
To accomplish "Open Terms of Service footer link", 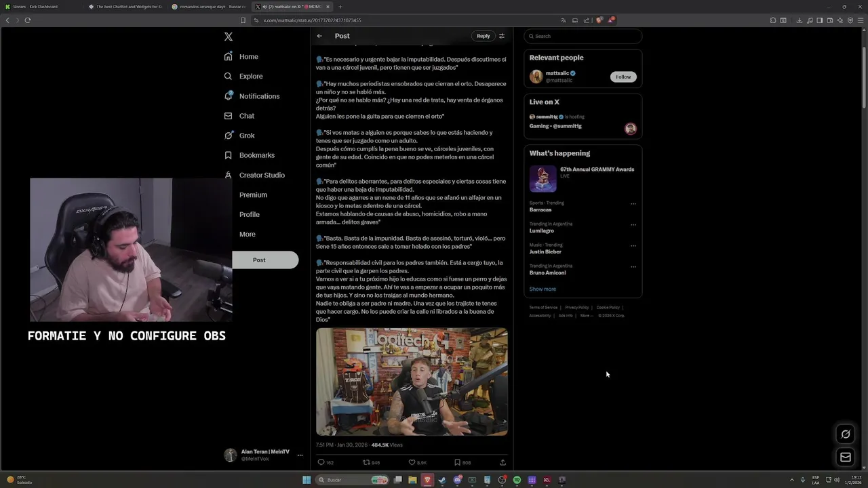I will pyautogui.click(x=543, y=307).
